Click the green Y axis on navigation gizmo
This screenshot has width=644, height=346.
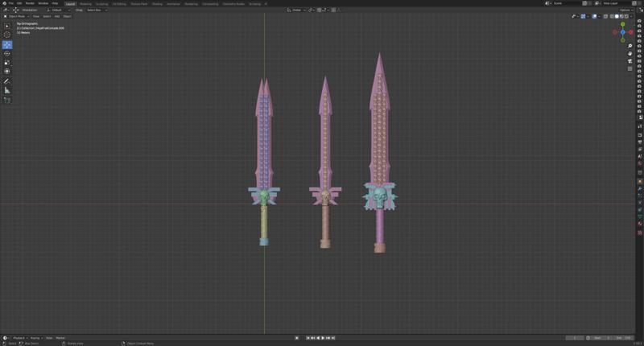click(x=622, y=24)
